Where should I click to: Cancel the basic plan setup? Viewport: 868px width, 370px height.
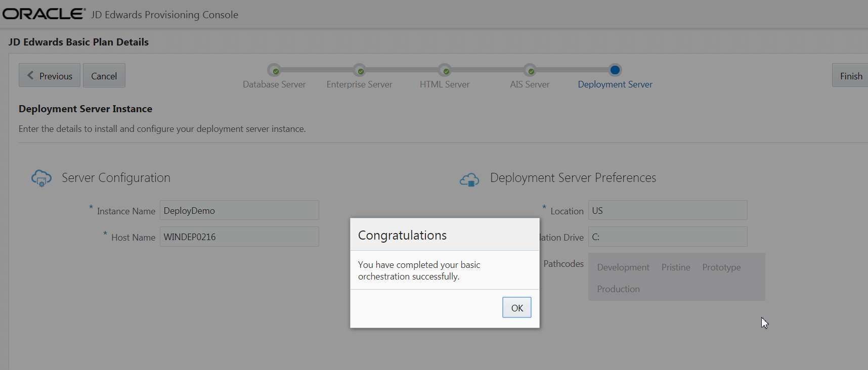(x=104, y=75)
